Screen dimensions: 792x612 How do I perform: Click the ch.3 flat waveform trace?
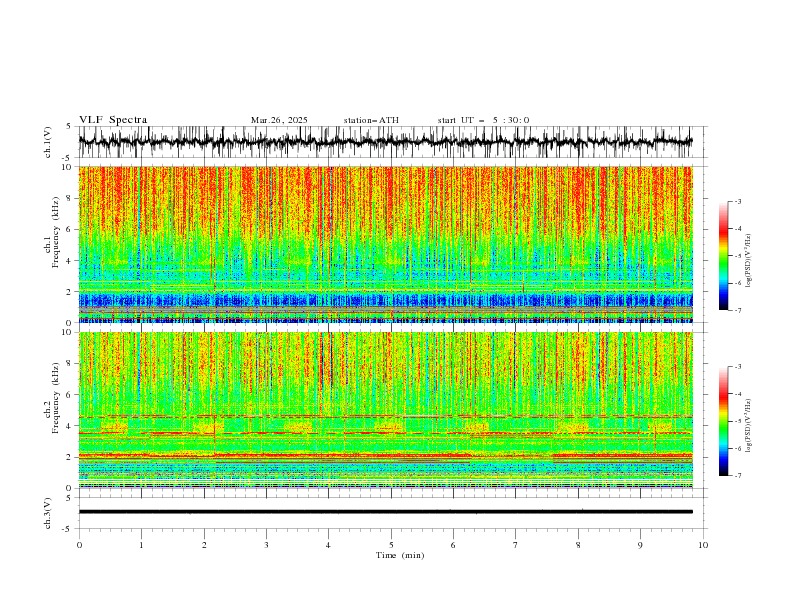[x=385, y=512]
